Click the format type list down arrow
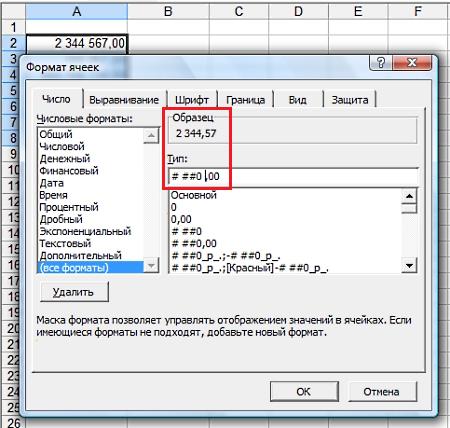The image size is (450, 428). [x=409, y=266]
